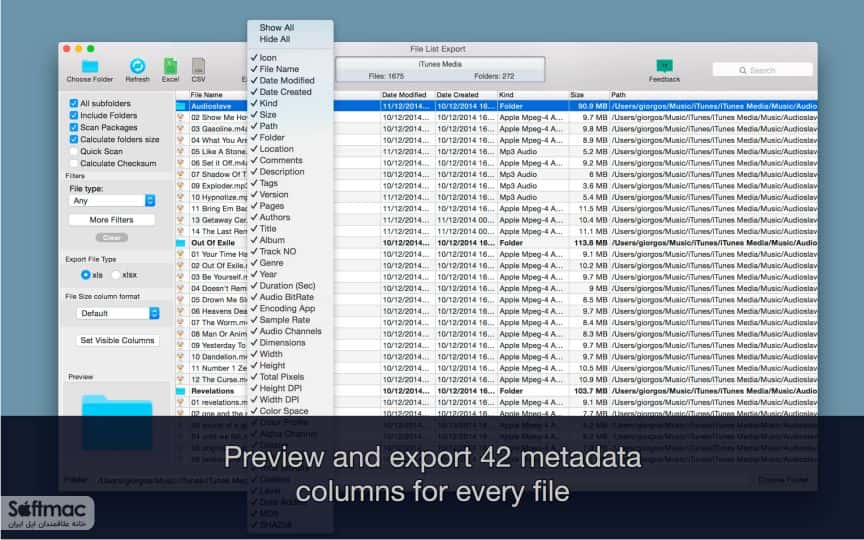Click the large folder preview thumbnail

coord(117,422)
